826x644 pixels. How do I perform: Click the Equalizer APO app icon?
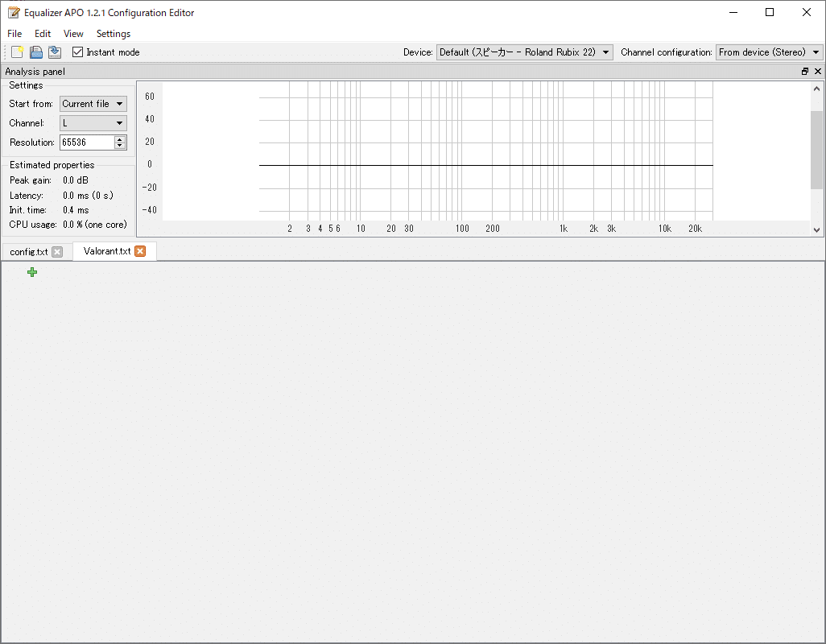14,13
